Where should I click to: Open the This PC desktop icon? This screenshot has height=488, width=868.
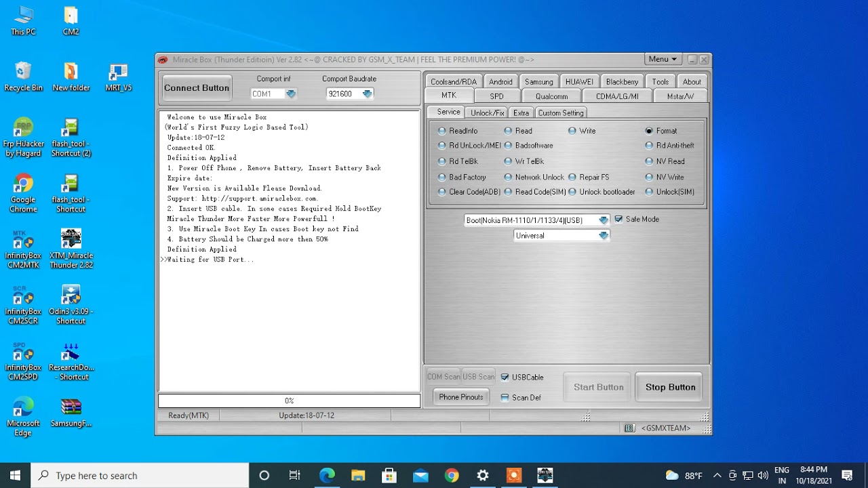pyautogui.click(x=23, y=20)
